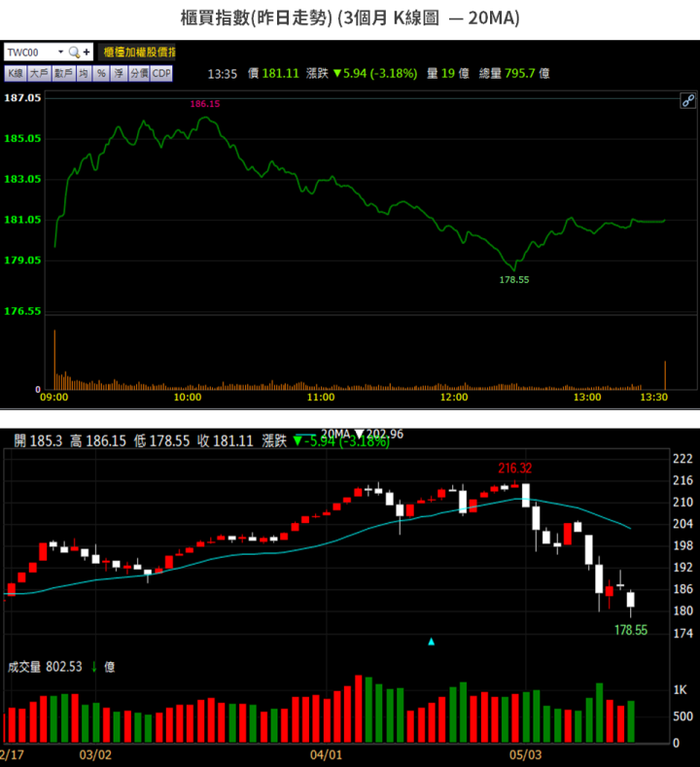Select the % button
The height and width of the screenshot is (767, 700).
(101, 73)
